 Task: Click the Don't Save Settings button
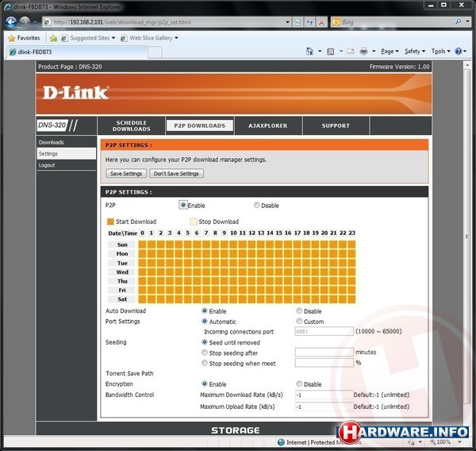tap(176, 173)
